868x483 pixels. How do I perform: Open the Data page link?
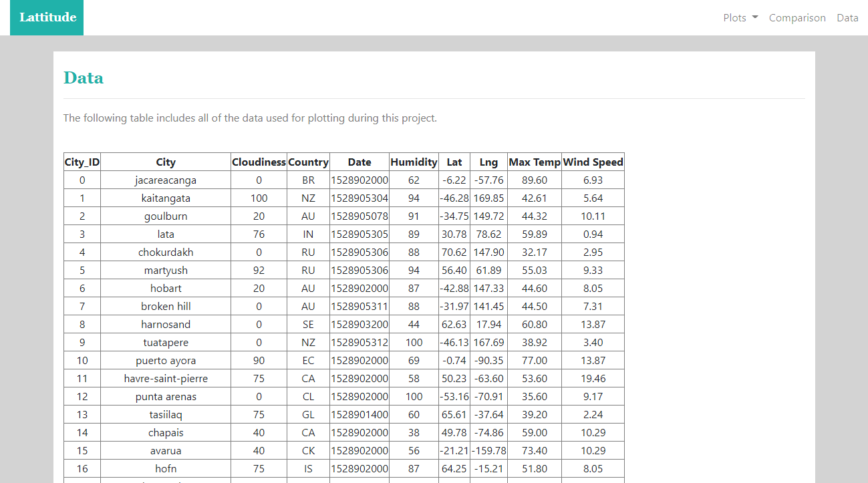click(x=847, y=18)
